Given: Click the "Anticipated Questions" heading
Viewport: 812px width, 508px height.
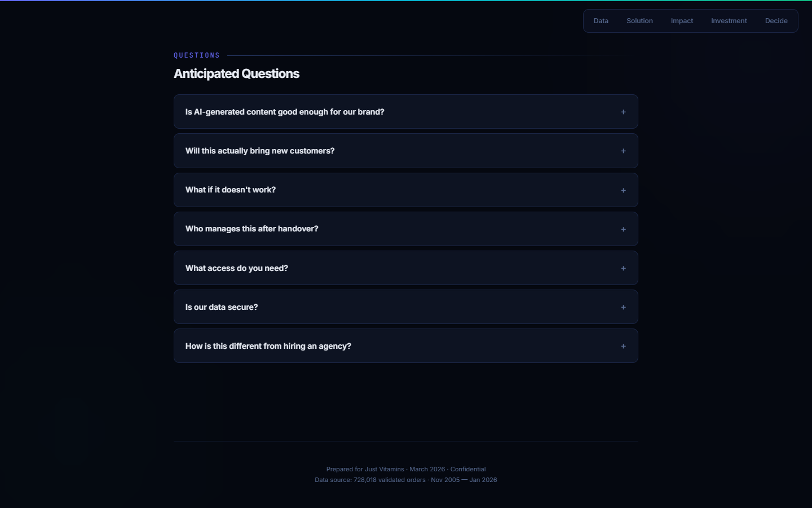Looking at the screenshot, I should 236,74.
